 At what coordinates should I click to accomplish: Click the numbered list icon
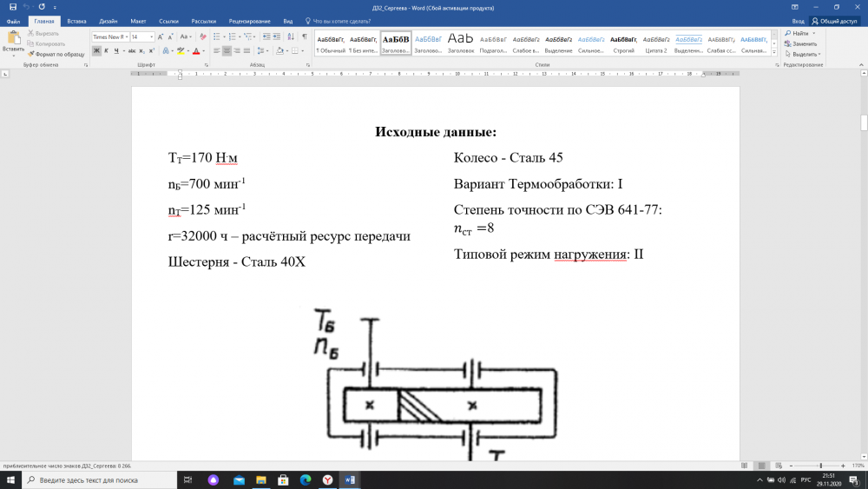[232, 37]
